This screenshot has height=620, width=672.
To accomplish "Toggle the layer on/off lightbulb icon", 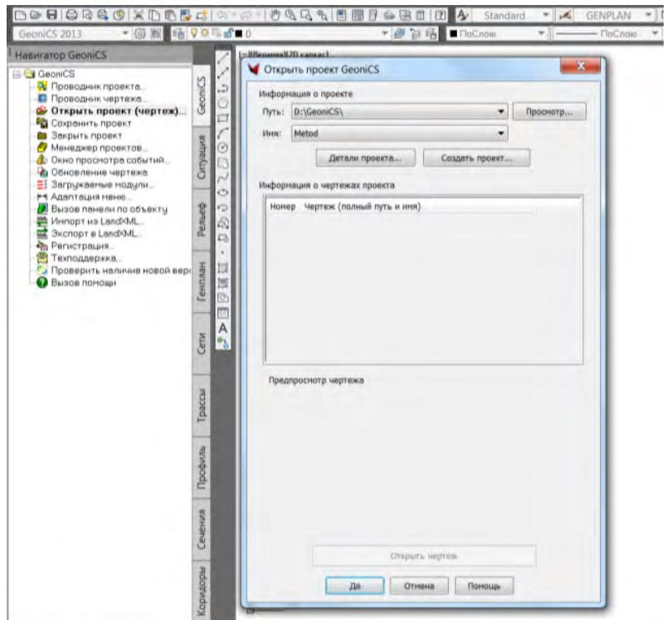I will (195, 33).
